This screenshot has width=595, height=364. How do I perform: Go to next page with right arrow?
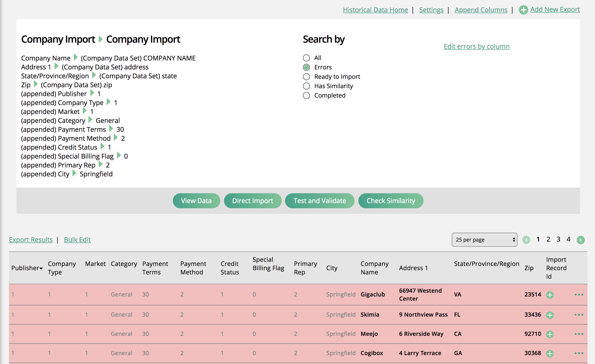(580, 240)
